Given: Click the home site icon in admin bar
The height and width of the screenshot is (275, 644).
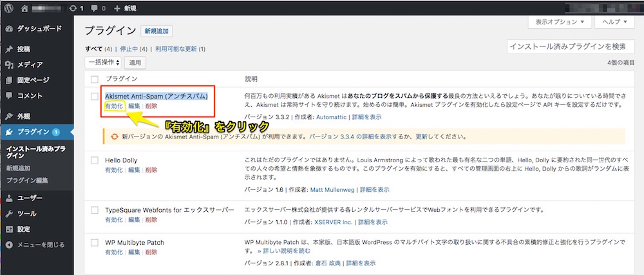Looking at the screenshot, I should [25, 8].
